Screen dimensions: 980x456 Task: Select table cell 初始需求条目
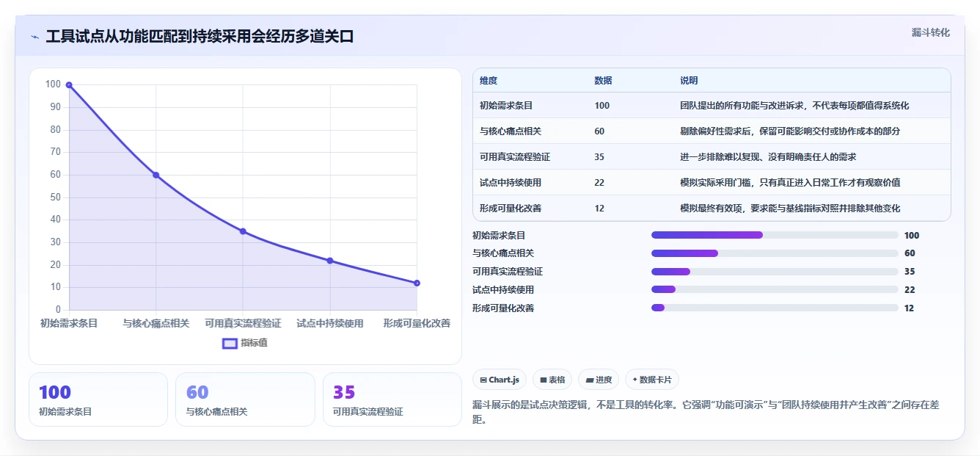click(x=506, y=106)
